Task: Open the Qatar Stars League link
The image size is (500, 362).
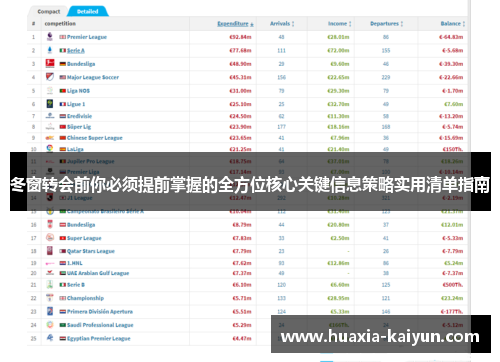Action: [x=91, y=251]
